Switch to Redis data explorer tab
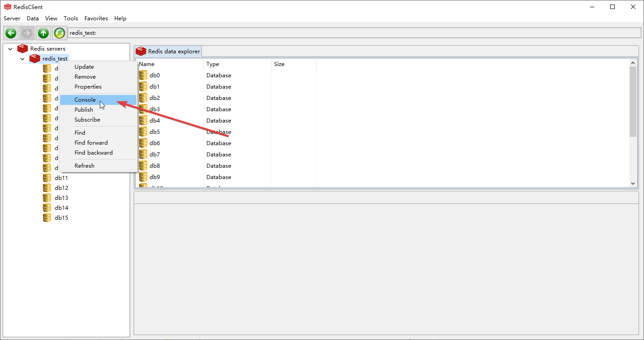 click(168, 51)
